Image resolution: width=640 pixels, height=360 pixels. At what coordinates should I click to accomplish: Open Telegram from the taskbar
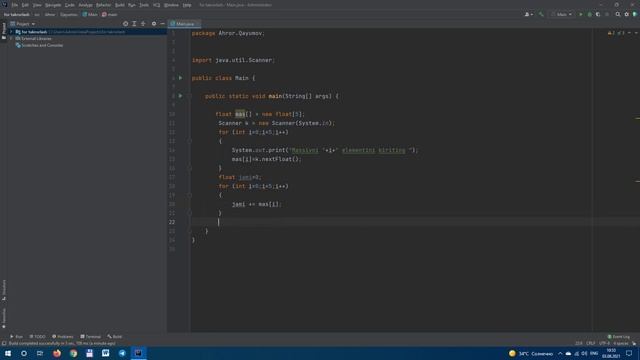(122, 353)
